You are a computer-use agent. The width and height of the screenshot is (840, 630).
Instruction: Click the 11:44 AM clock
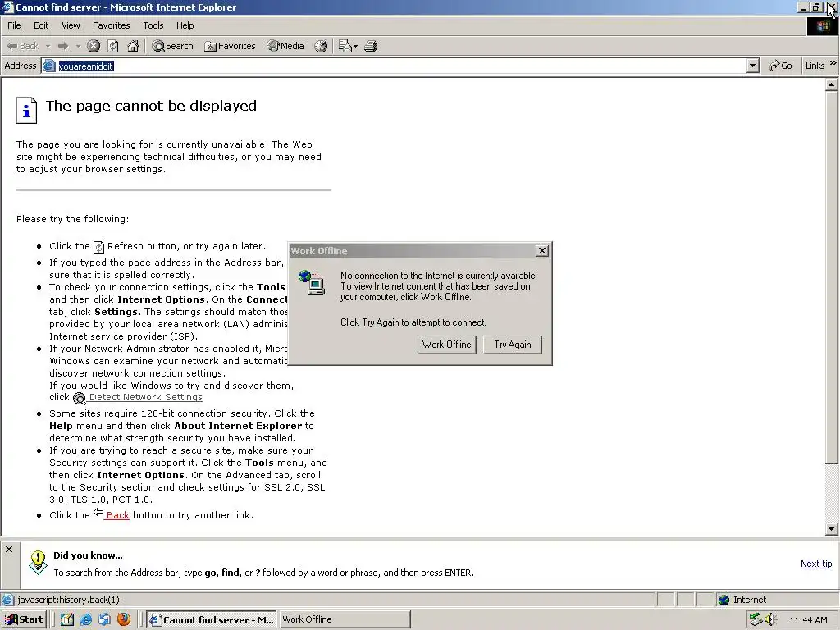pos(808,620)
